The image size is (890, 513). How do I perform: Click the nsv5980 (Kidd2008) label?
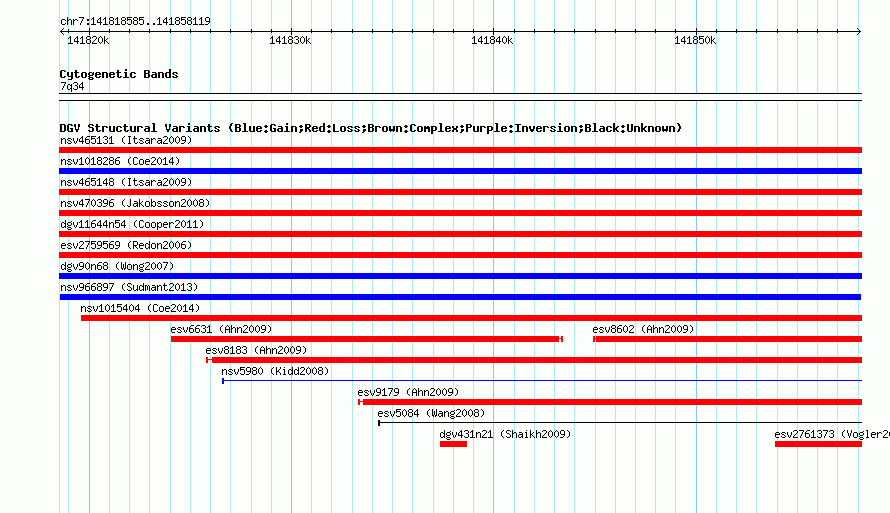(275, 371)
